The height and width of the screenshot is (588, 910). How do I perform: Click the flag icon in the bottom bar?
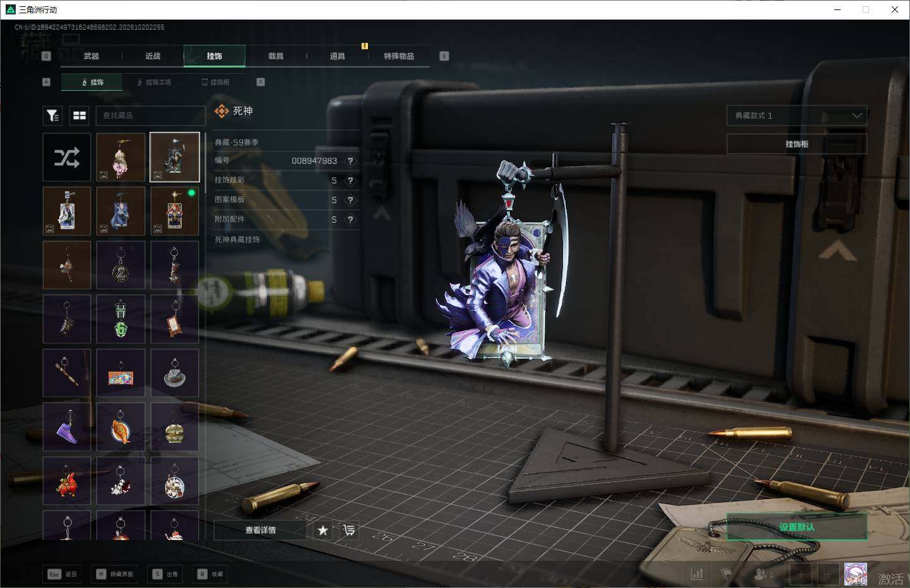[x=727, y=574]
